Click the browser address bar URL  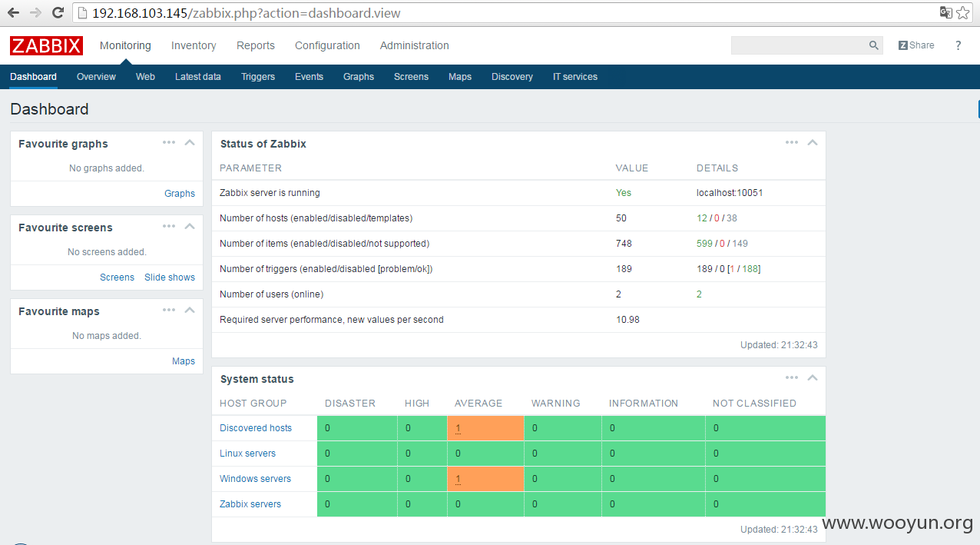click(x=246, y=13)
